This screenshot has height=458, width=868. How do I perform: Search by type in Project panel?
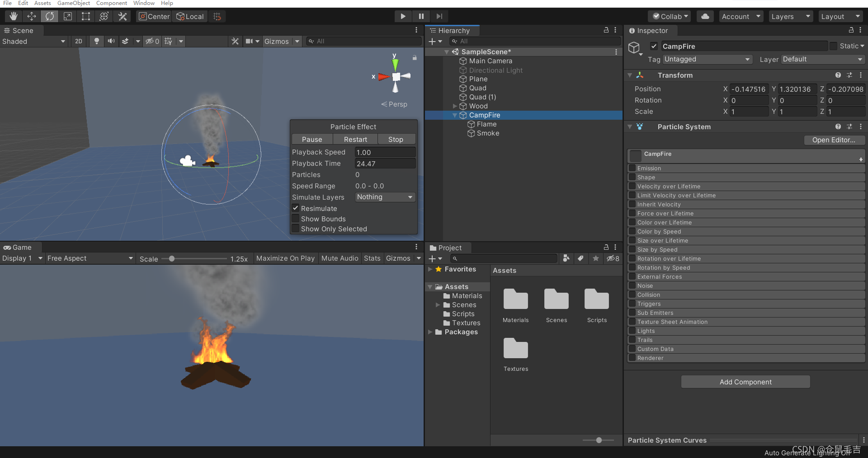(566, 258)
